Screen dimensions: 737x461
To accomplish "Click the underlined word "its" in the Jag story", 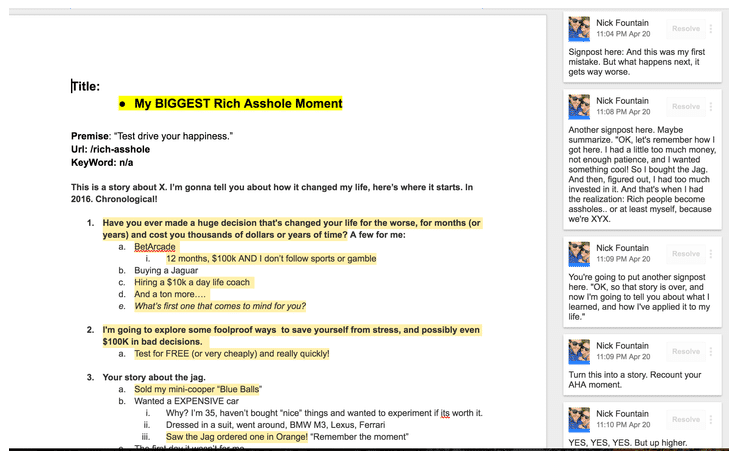I will coord(446,413).
